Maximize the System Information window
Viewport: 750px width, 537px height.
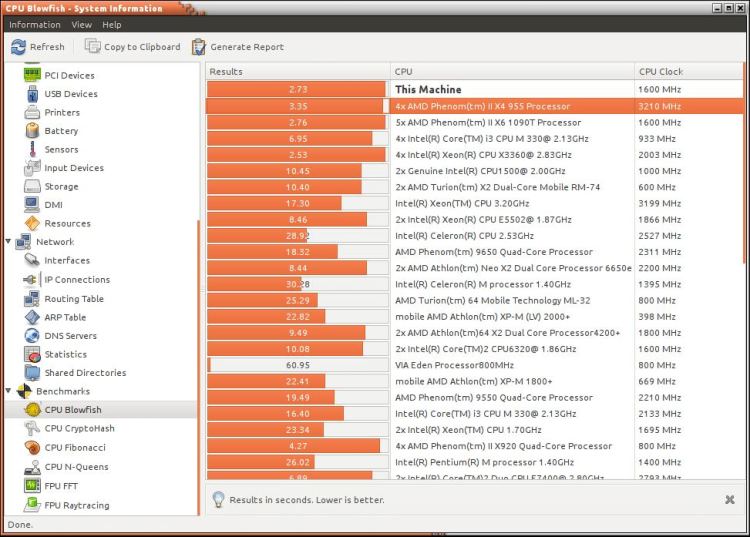[729, 8]
